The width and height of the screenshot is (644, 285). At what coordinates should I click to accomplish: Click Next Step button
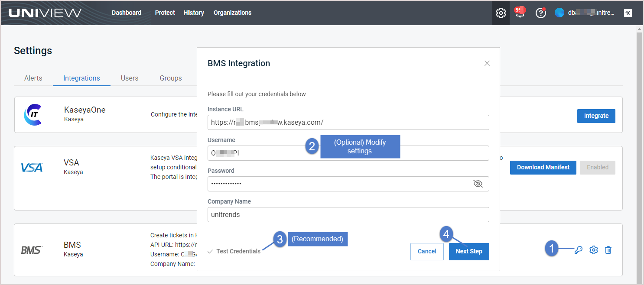(469, 251)
